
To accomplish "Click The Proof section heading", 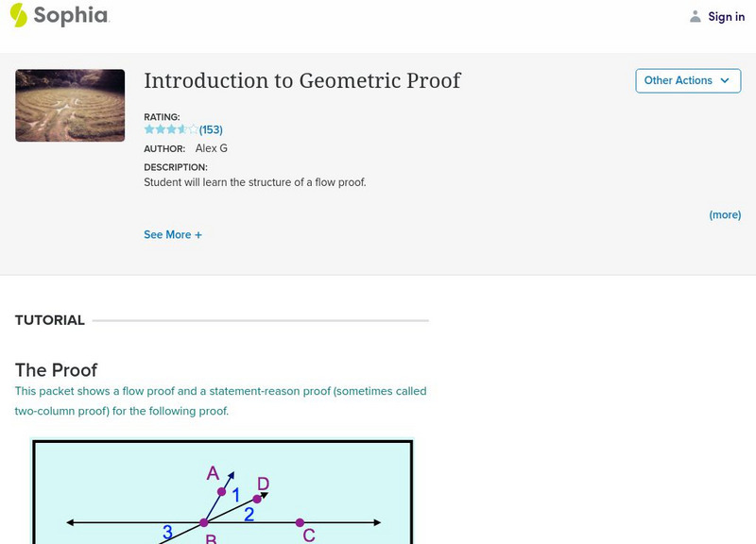I will pyautogui.click(x=56, y=369).
